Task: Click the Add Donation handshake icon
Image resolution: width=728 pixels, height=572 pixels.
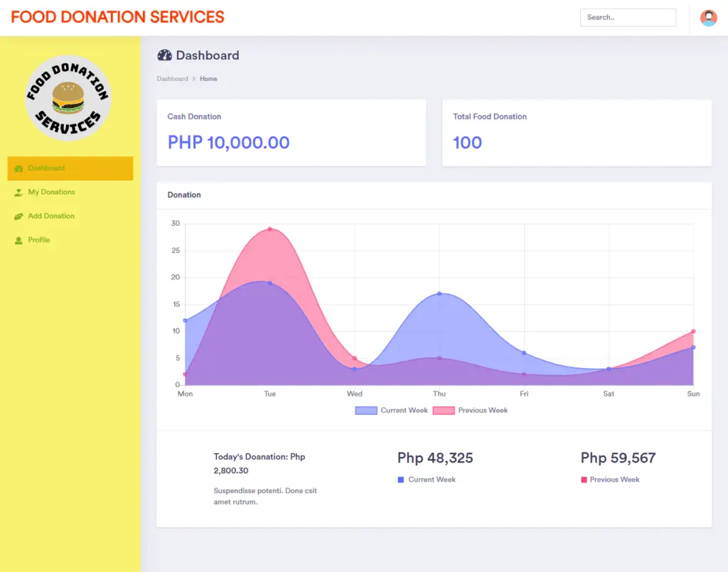Action: pos(18,216)
